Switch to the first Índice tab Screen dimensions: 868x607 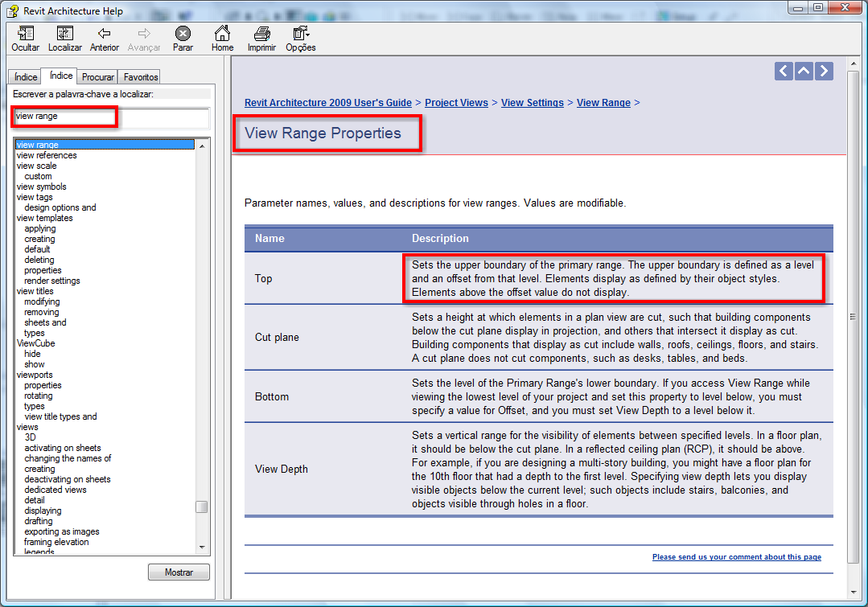pyautogui.click(x=26, y=77)
